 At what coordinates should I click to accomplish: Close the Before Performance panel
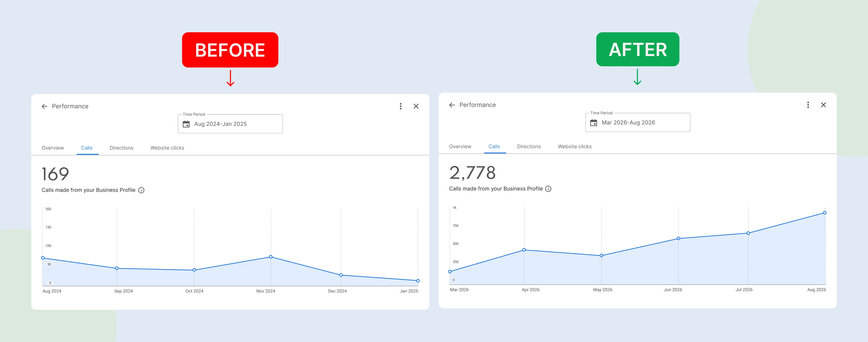tap(416, 106)
